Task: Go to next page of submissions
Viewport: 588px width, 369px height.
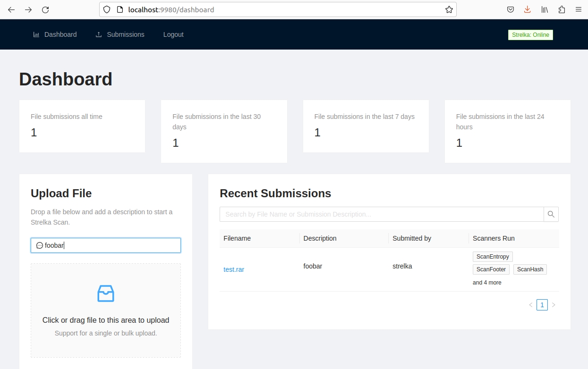Action: click(x=554, y=305)
